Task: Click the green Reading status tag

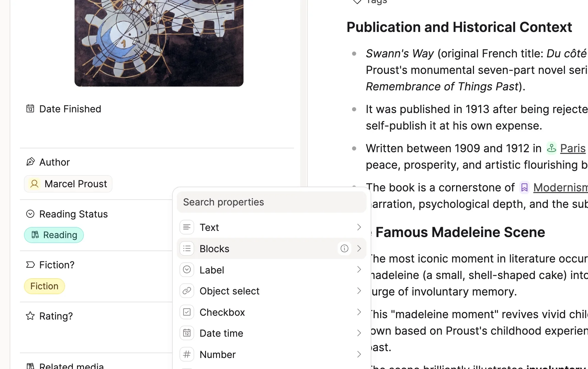Action: [54, 235]
